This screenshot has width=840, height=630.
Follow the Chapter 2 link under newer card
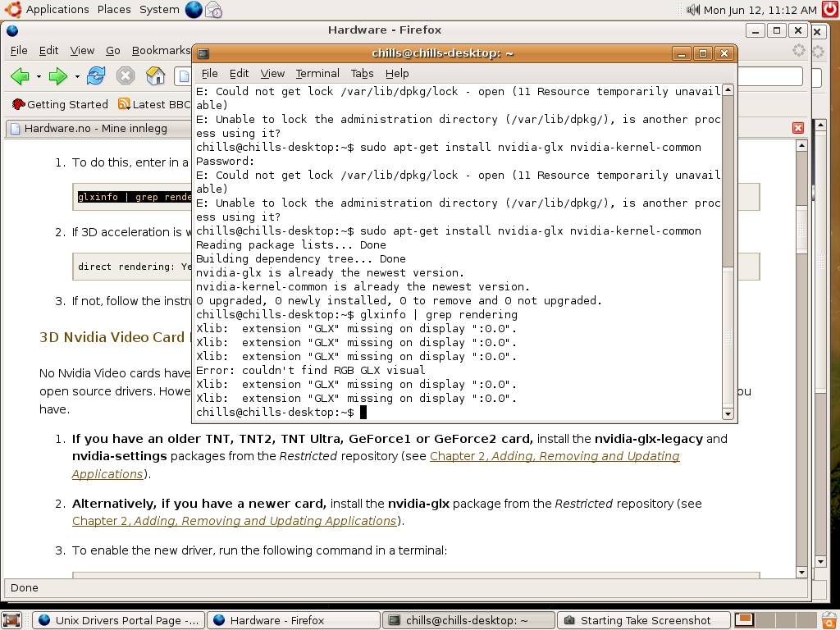[x=235, y=521]
